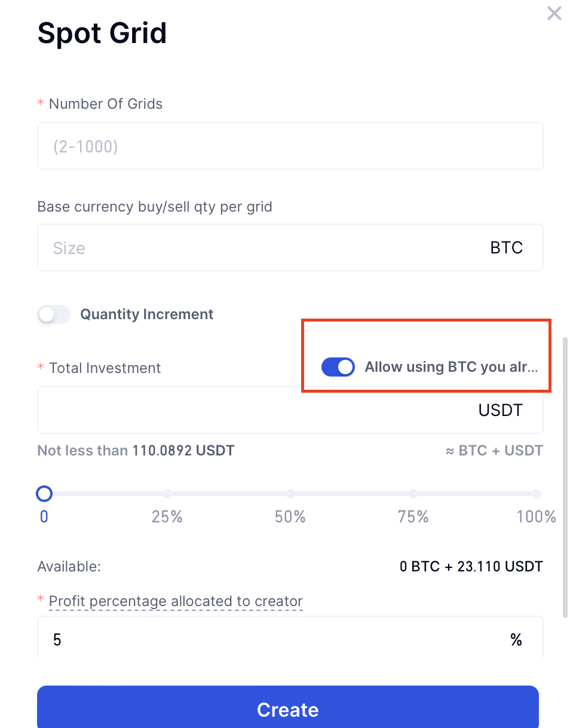Click the Quantity Increment label text
The width and height of the screenshot is (570, 728).
click(x=147, y=314)
